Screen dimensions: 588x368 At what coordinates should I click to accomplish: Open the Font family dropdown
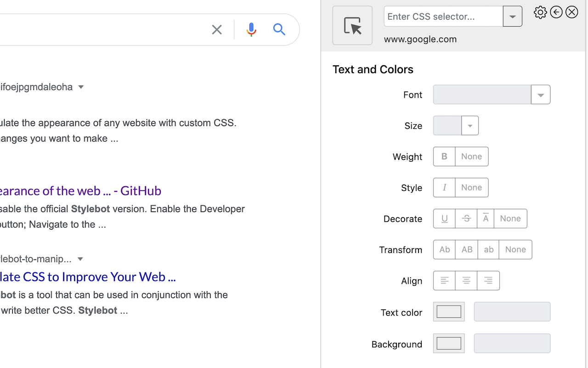point(541,94)
